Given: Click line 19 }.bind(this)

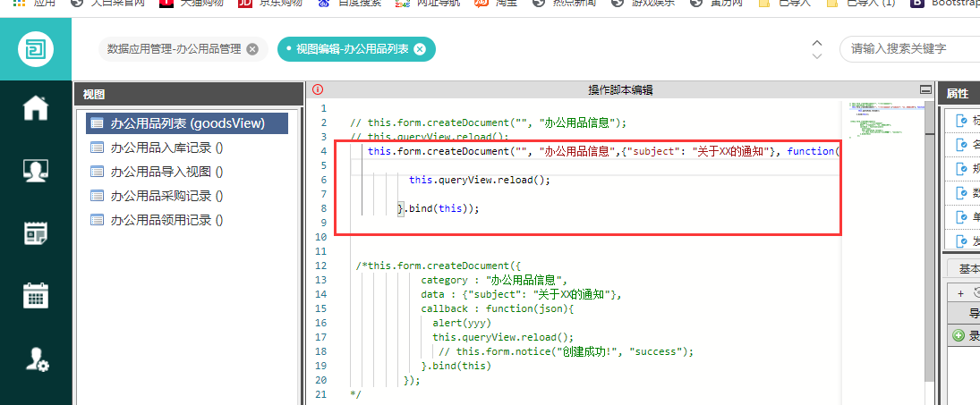Looking at the screenshot, I should [x=456, y=366].
